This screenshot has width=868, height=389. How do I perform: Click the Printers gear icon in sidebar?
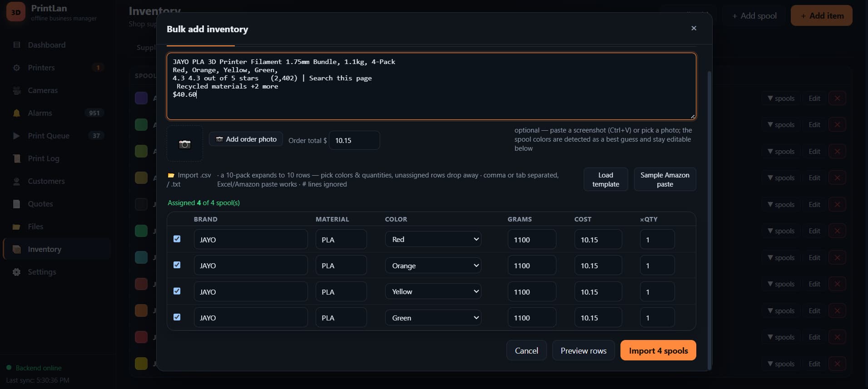click(x=17, y=68)
